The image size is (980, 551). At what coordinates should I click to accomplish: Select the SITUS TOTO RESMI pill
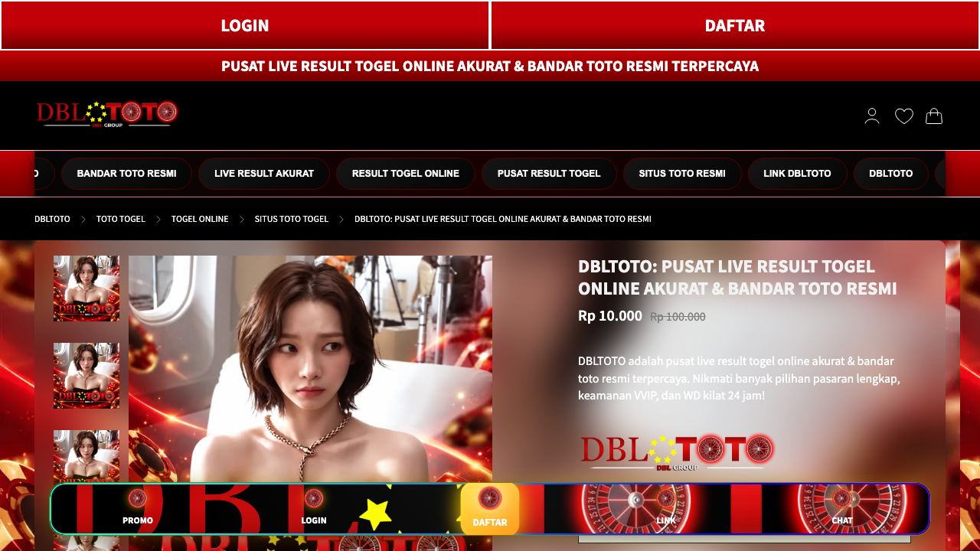(682, 174)
